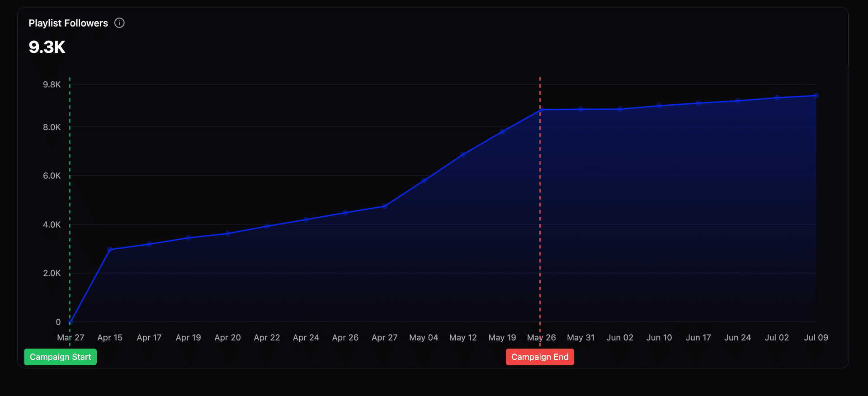Image resolution: width=868 pixels, height=396 pixels.
Task: Click the Campaign Start label
Action: [x=60, y=357]
